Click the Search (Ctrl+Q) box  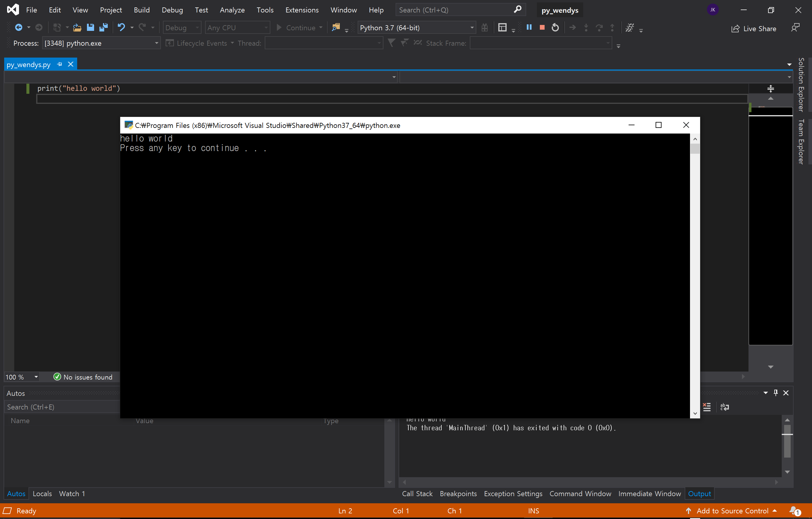(x=455, y=10)
